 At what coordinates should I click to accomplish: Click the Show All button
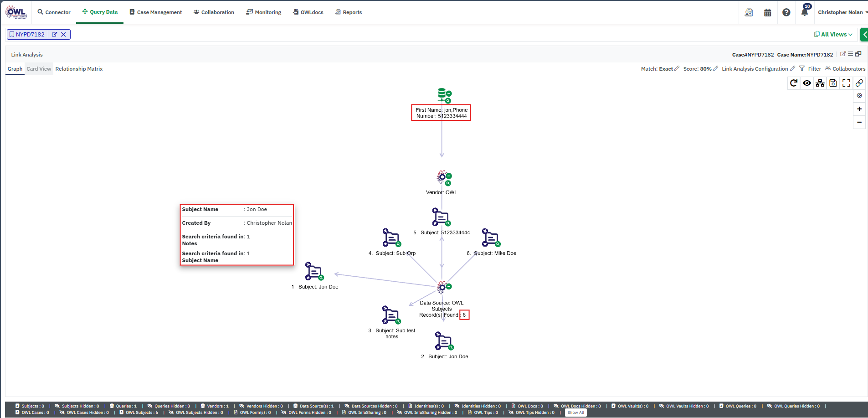point(575,413)
